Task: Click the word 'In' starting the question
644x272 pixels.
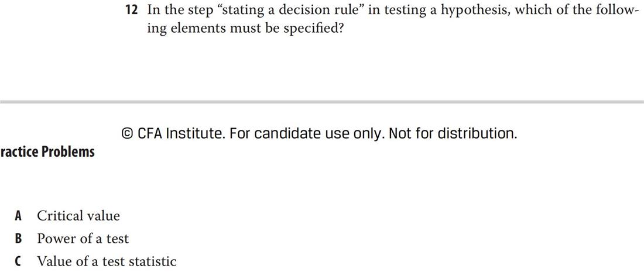Action: point(153,11)
